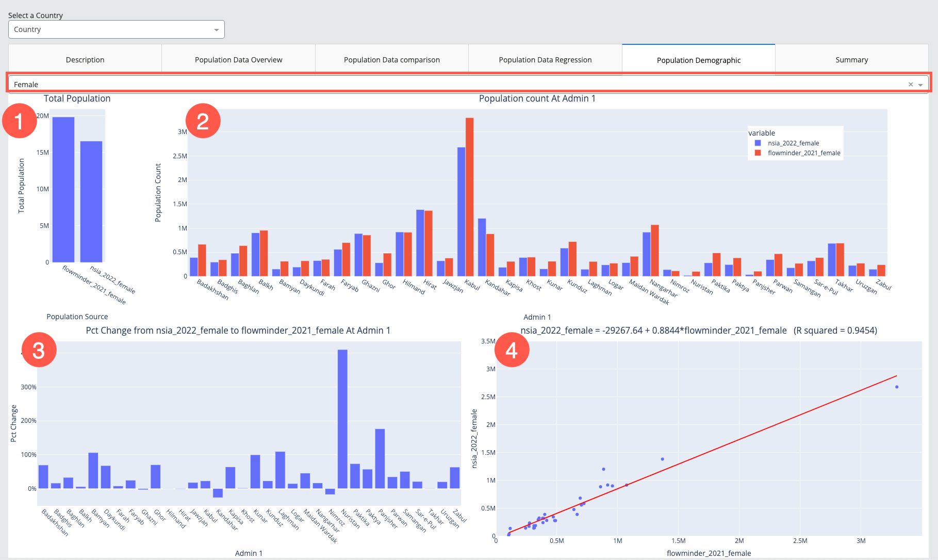938x560 pixels.
Task: Switch to the Description tab
Action: (85, 60)
